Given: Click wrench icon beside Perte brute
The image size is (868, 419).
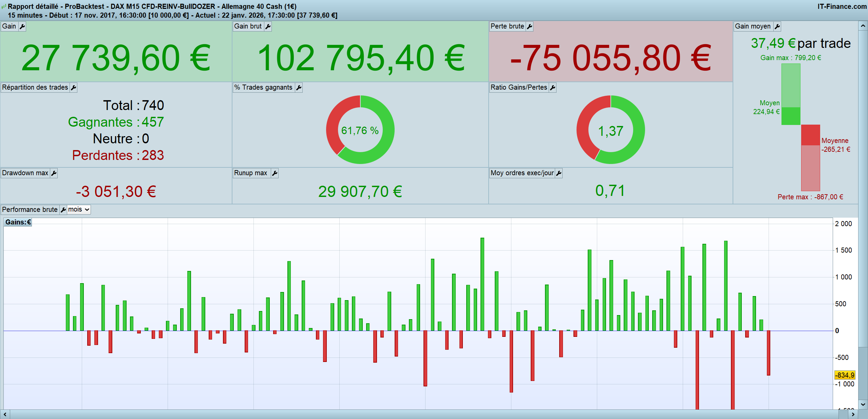Looking at the screenshot, I should (529, 26).
